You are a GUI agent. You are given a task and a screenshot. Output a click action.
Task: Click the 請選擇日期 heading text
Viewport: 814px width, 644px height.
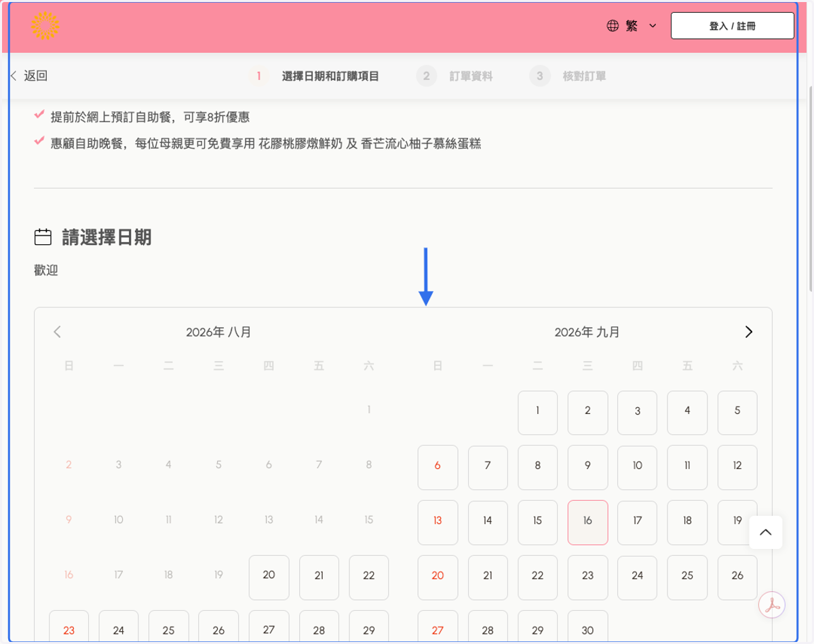(x=106, y=237)
